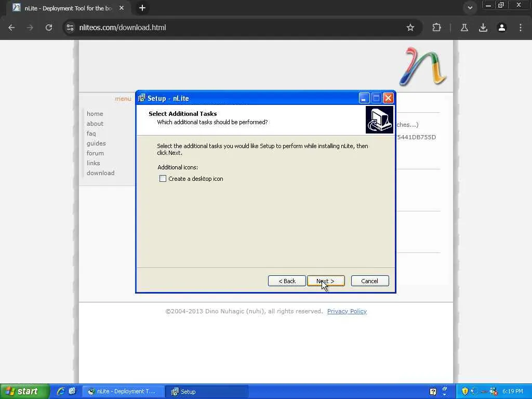Open site information icon in address bar
Viewport: 532px width, 399px height.
click(x=70, y=28)
